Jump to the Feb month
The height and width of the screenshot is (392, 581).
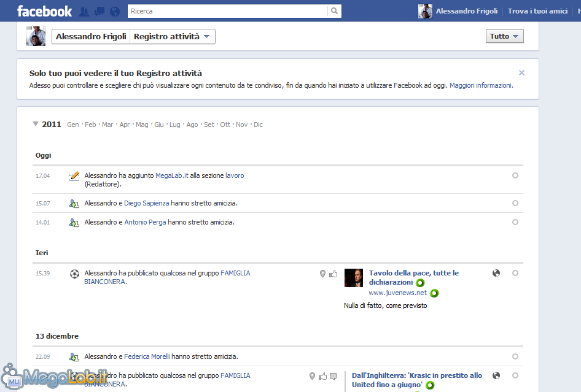[90, 125]
